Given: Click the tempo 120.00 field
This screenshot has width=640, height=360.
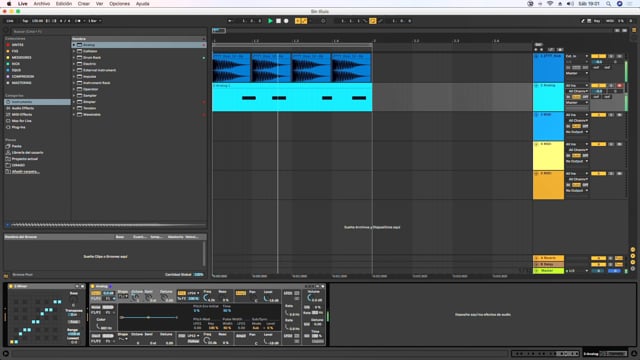Looking at the screenshot, I should click(37, 21).
